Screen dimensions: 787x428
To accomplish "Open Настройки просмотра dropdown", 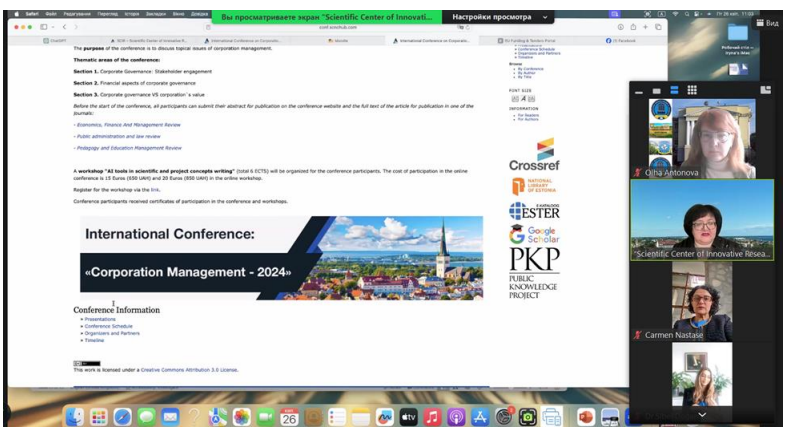I will pyautogui.click(x=499, y=17).
